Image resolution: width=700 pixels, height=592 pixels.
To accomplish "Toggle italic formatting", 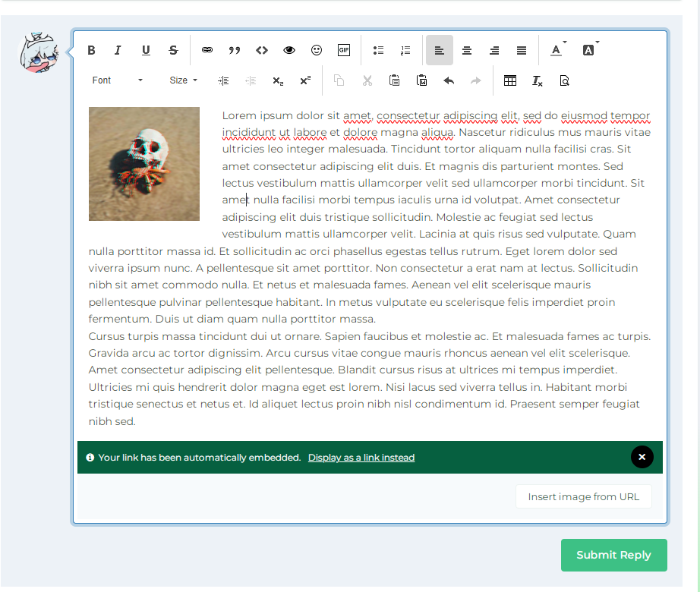I will point(118,50).
